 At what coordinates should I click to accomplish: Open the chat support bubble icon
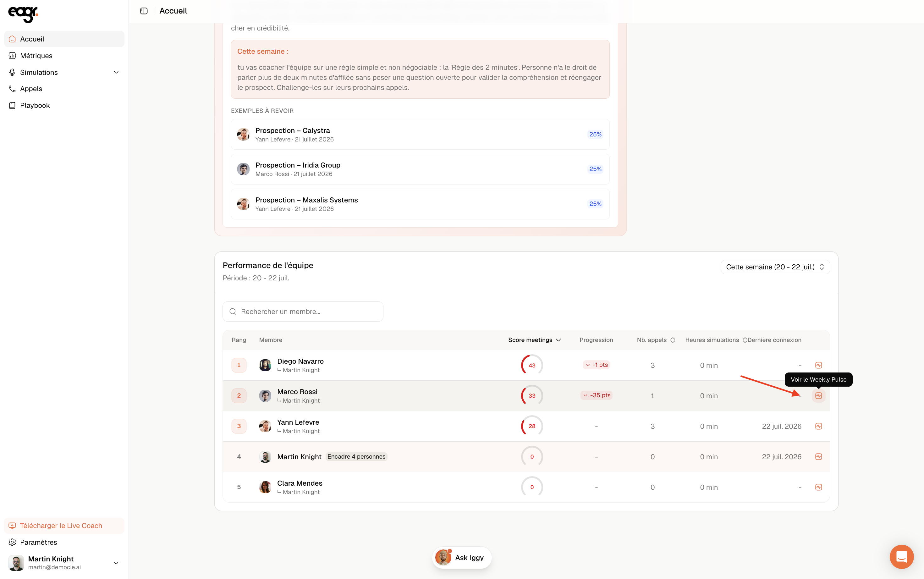coord(901,556)
